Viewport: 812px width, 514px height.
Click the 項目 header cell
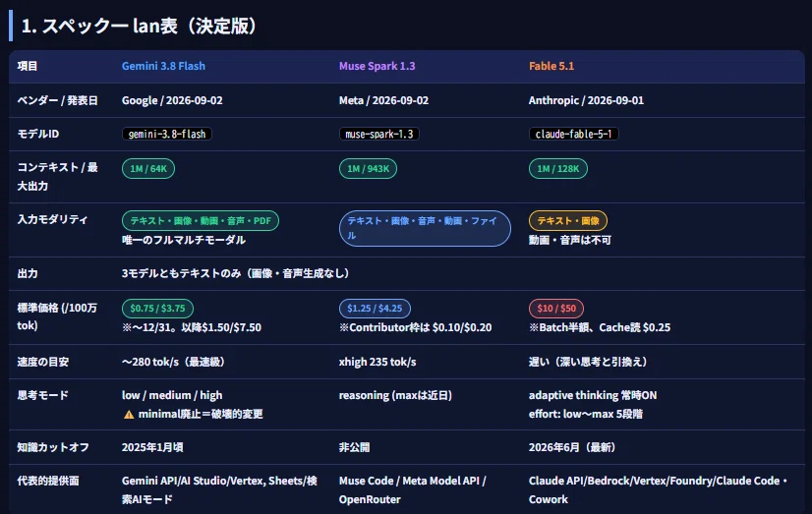click(28, 66)
